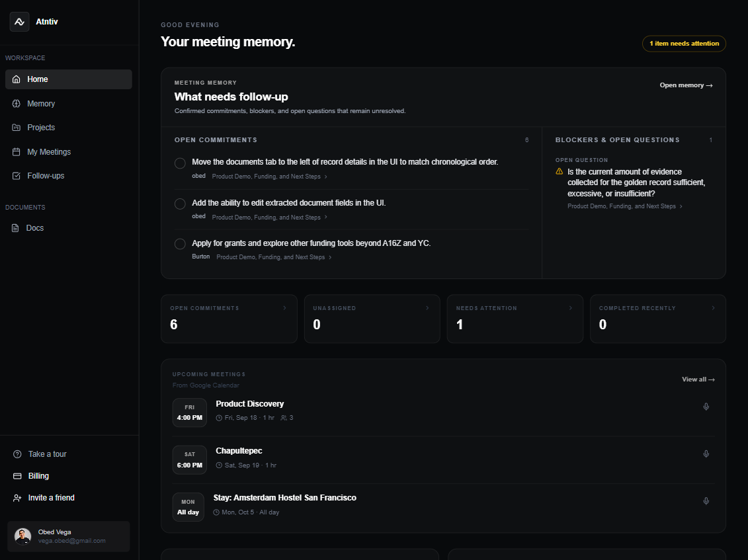
Task: Click the Home house icon in sidebar
Action: pos(17,79)
